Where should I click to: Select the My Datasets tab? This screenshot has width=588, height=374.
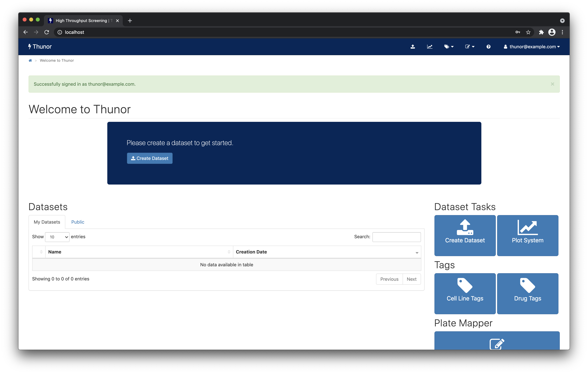(47, 222)
